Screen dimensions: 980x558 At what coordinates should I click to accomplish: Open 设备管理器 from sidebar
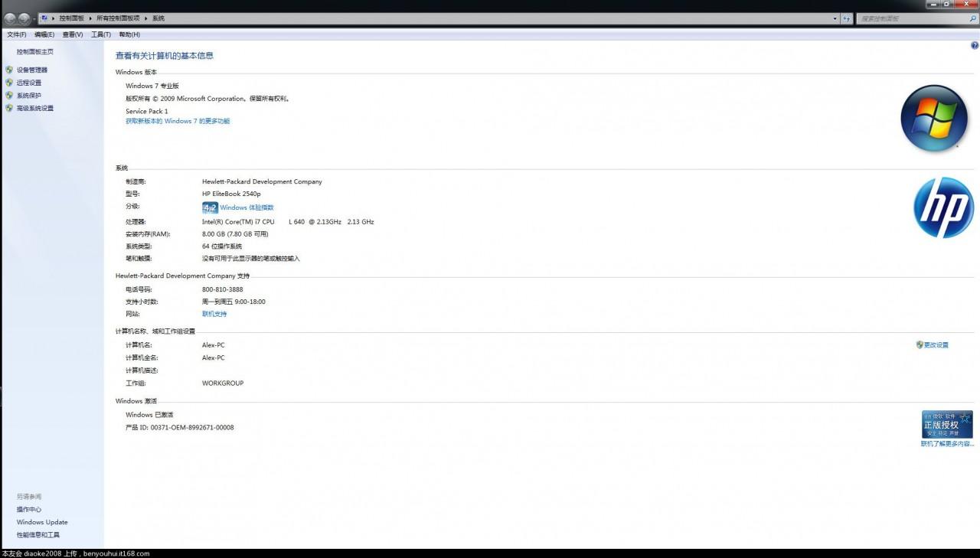(x=32, y=70)
